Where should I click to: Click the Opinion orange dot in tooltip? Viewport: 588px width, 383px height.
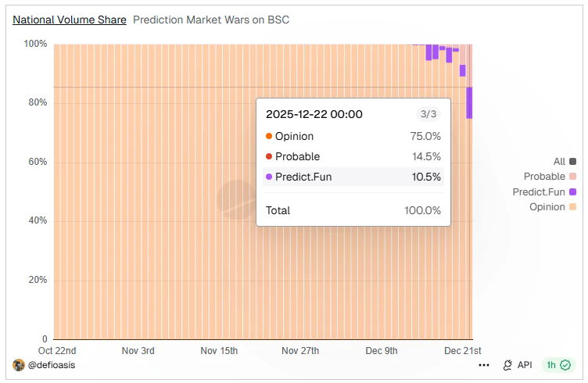click(269, 136)
